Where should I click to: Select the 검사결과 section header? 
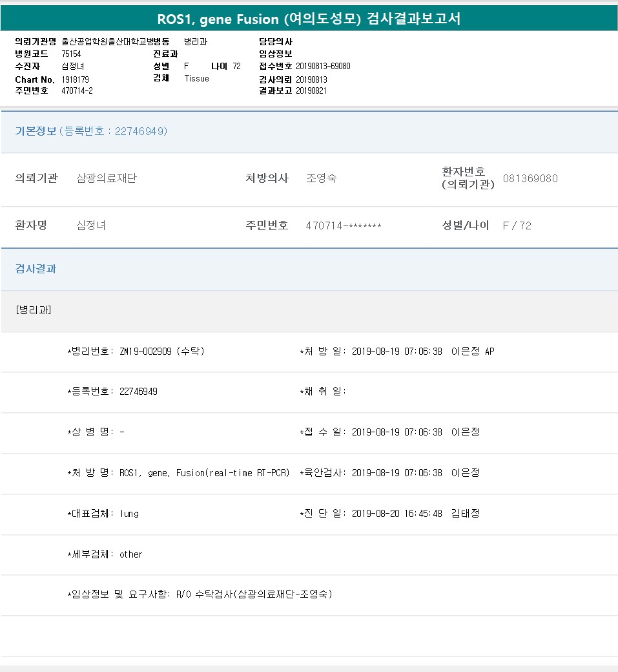[36, 269]
